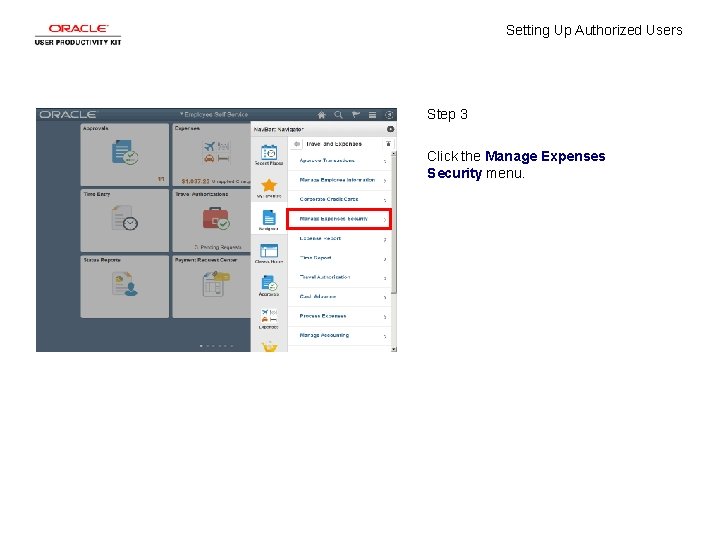Open Classic Home in the NavBar
The width and height of the screenshot is (720, 540).
click(269, 253)
